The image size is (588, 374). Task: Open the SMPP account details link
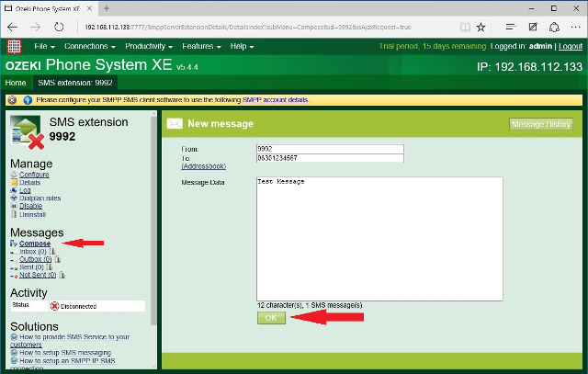click(x=276, y=100)
